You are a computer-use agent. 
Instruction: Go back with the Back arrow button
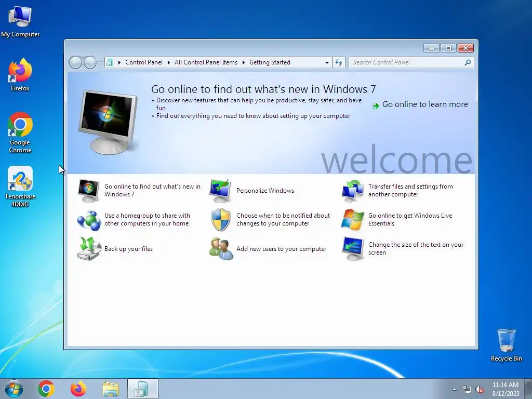click(75, 62)
